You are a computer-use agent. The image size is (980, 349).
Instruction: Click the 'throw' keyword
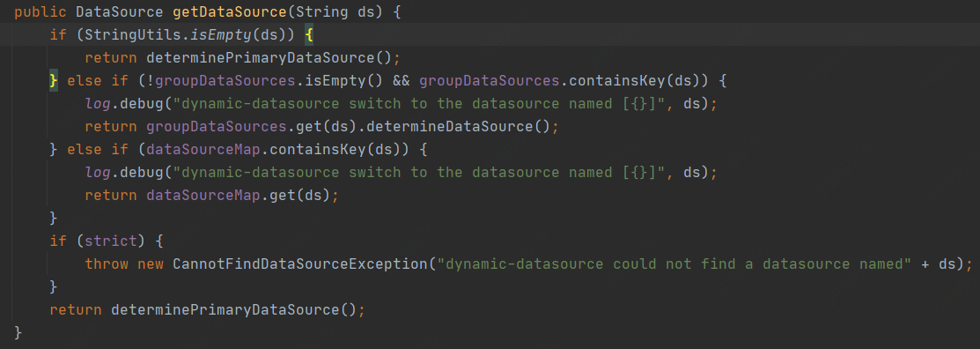(107, 263)
